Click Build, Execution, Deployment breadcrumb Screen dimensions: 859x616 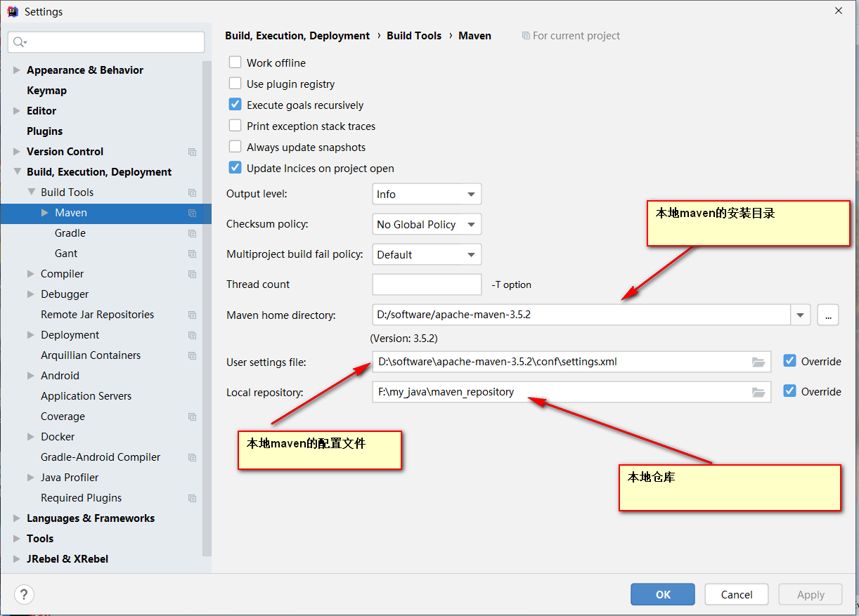click(297, 36)
